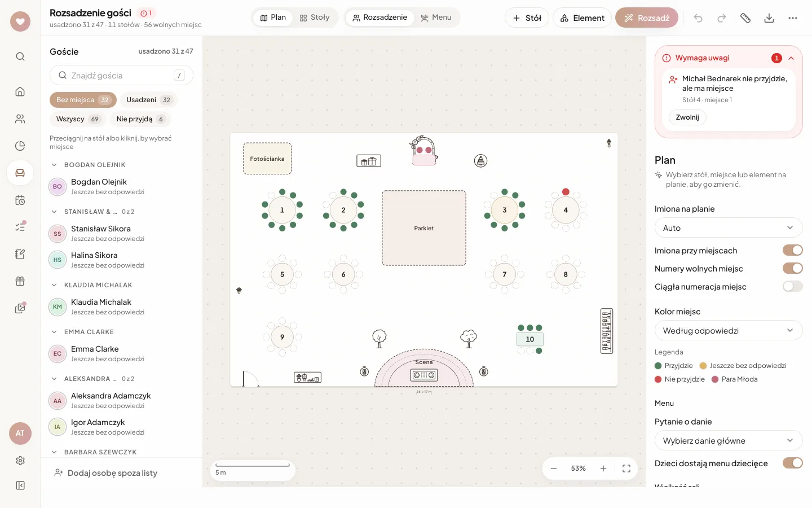Select table 10 on the plan
Screen dimensions: 812x508
click(x=530, y=339)
